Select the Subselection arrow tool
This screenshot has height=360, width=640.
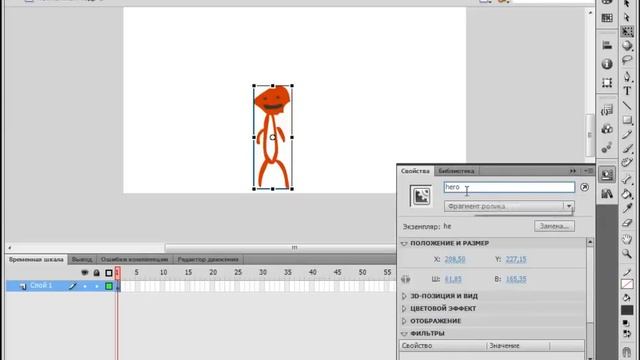tap(627, 18)
